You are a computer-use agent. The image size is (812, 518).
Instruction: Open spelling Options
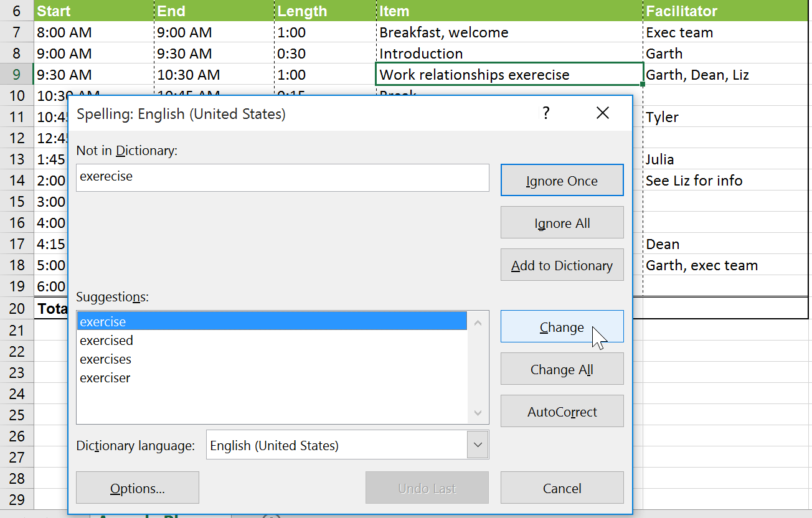[x=137, y=487]
